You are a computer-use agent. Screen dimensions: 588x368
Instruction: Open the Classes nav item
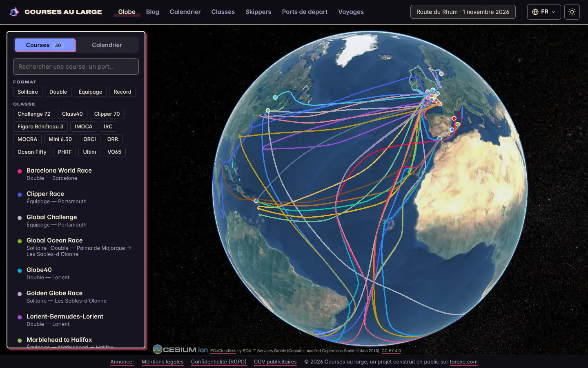point(223,12)
